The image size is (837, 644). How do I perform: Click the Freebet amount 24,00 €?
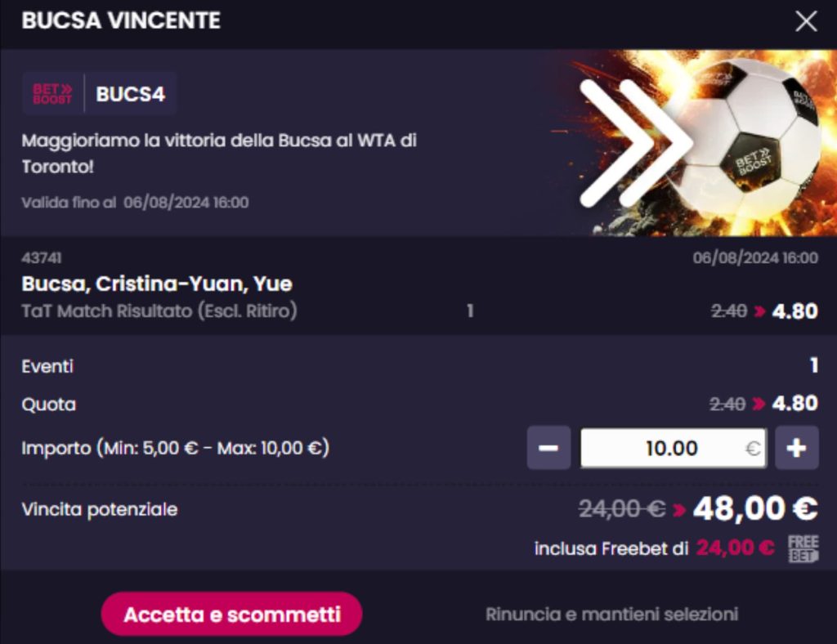click(x=736, y=548)
